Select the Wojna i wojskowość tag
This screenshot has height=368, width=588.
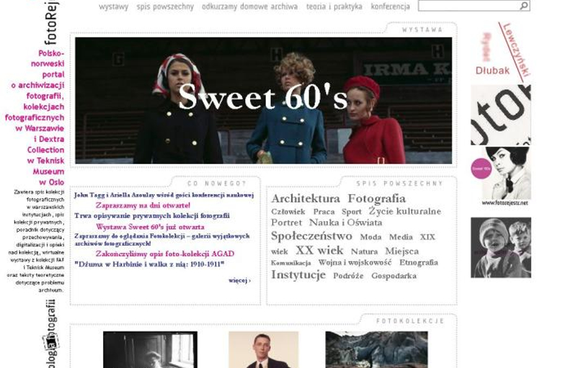(x=355, y=263)
